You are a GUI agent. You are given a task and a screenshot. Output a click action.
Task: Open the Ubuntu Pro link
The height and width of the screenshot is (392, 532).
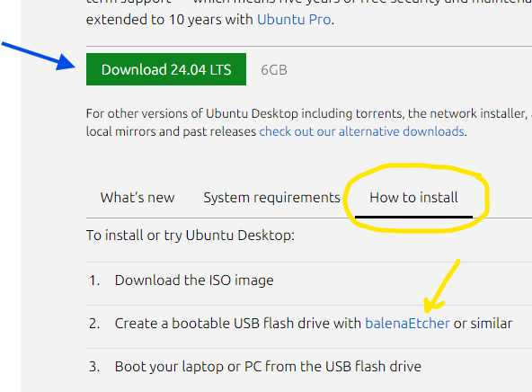click(294, 20)
